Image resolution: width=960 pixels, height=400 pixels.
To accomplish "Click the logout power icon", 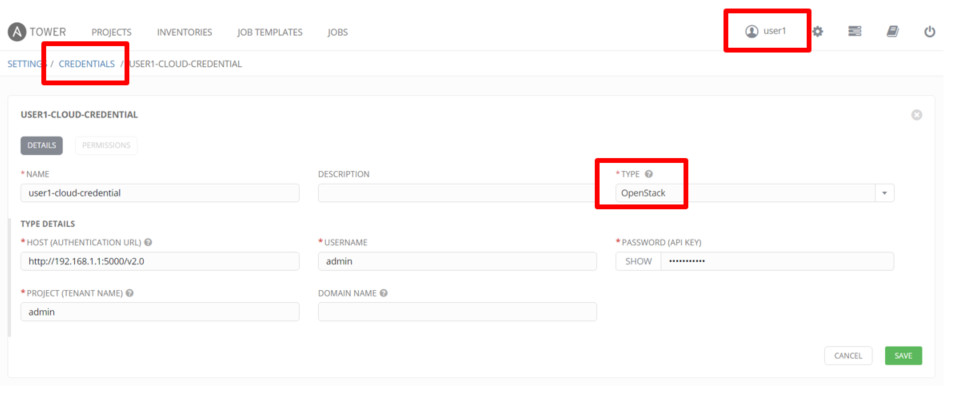I will click(x=929, y=31).
